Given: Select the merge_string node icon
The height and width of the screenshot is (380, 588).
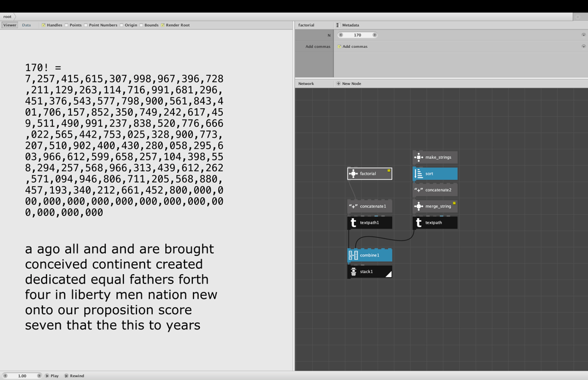Looking at the screenshot, I should pos(419,206).
